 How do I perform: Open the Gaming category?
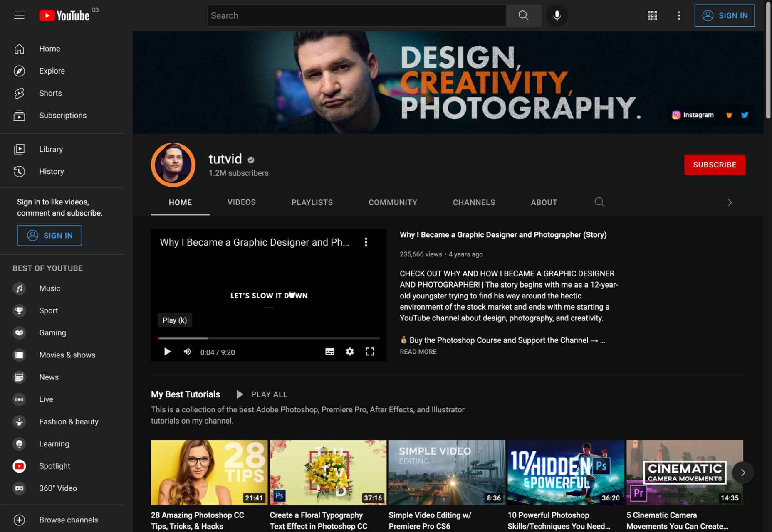(x=62, y=332)
